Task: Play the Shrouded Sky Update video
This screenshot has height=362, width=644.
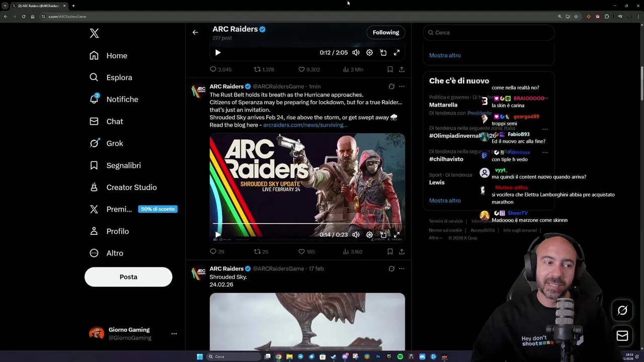Action: pyautogui.click(x=218, y=235)
